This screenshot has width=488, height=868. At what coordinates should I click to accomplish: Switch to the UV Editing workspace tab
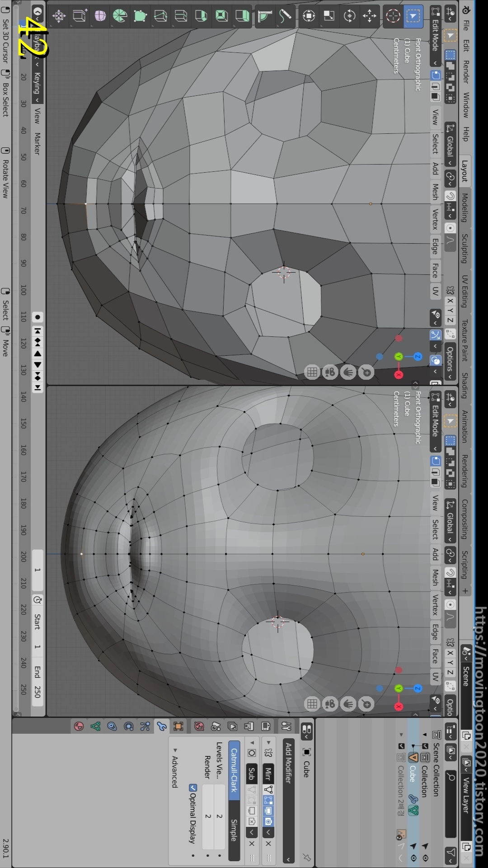tap(465, 291)
